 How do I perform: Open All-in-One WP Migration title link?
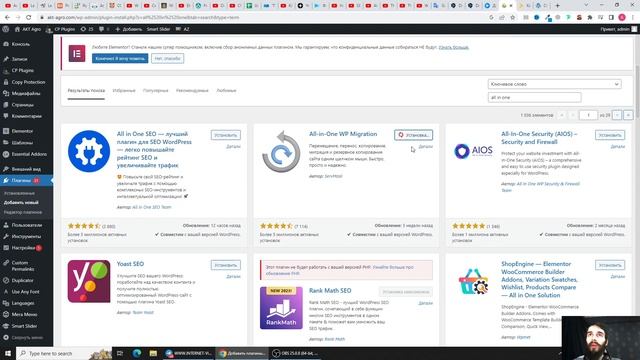point(343,134)
